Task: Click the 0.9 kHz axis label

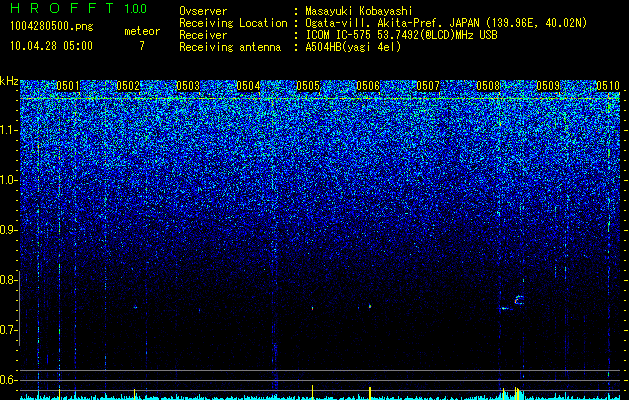Action: tap(8, 230)
